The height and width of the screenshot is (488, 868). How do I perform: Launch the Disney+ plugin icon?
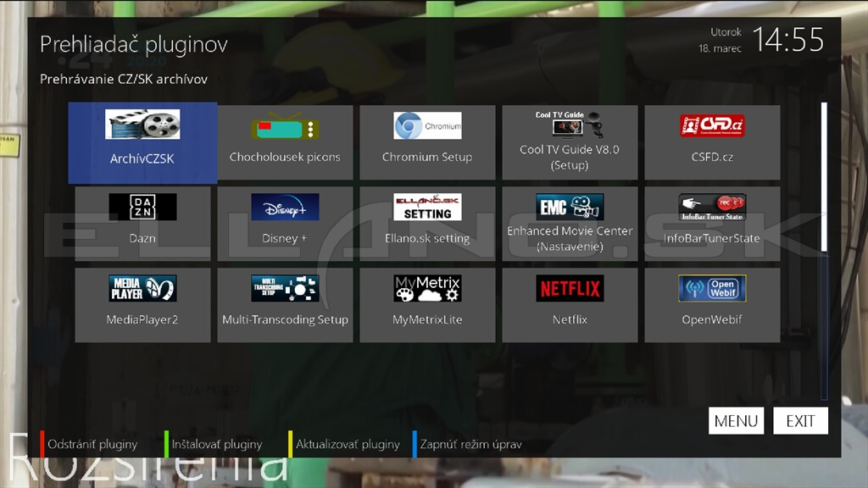click(x=285, y=207)
